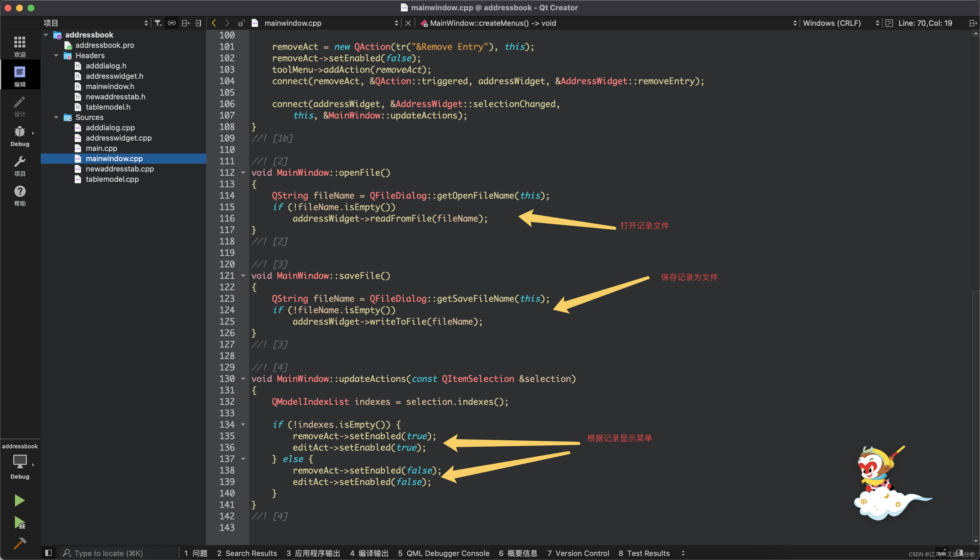980x560 pixels.
Task: Open the Help (帮助) mode
Action: click(19, 196)
